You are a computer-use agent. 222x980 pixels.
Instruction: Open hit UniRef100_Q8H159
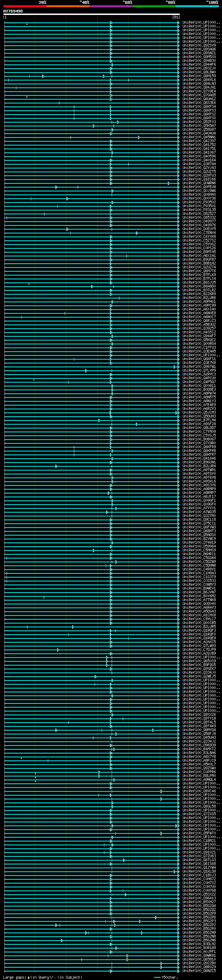coord(199,76)
